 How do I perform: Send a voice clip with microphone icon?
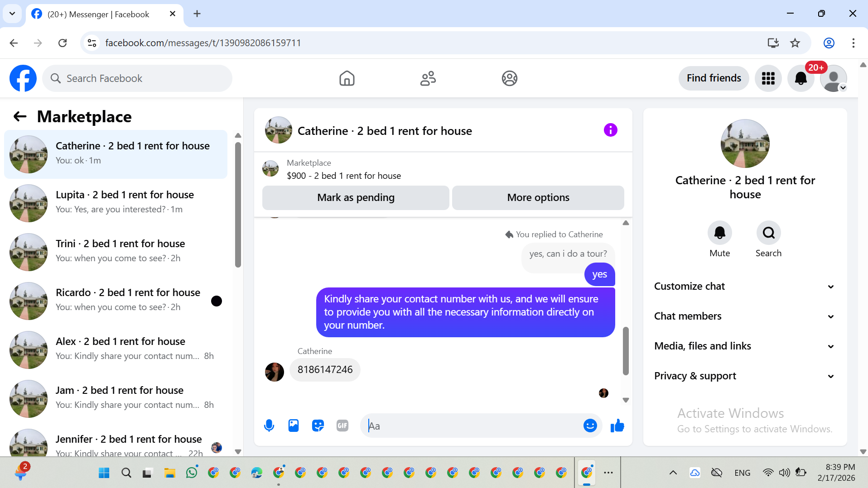coord(269,426)
